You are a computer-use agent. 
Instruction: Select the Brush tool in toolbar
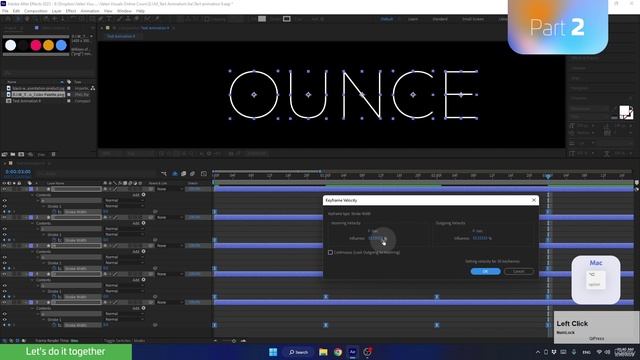coord(119,19)
